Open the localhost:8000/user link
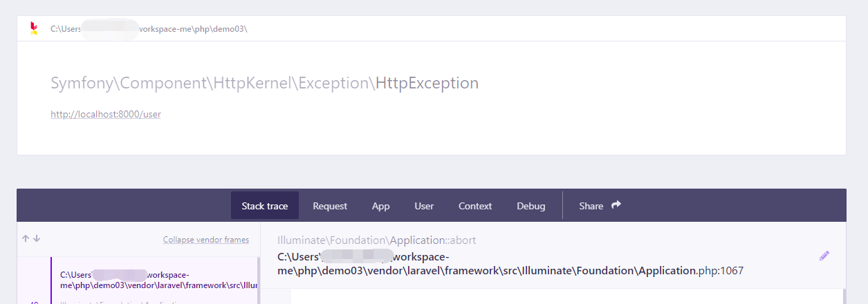This screenshot has width=868, height=304. pyautogui.click(x=106, y=114)
